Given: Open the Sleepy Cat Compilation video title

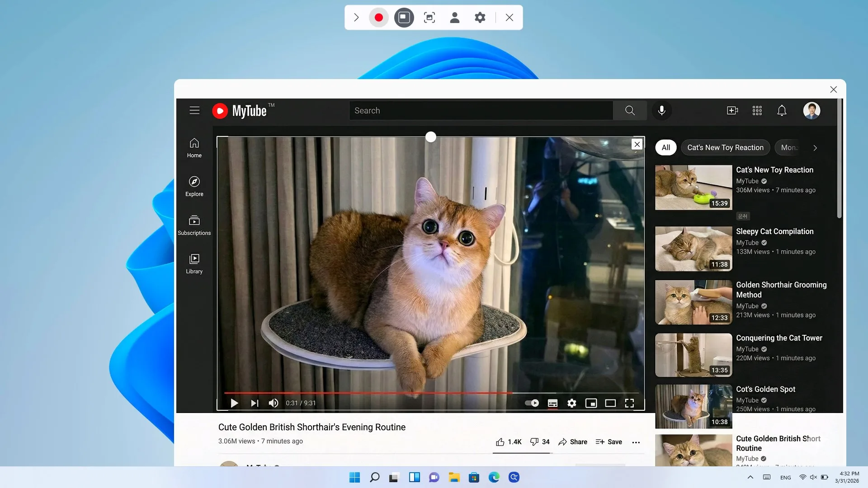Looking at the screenshot, I should pyautogui.click(x=774, y=231).
